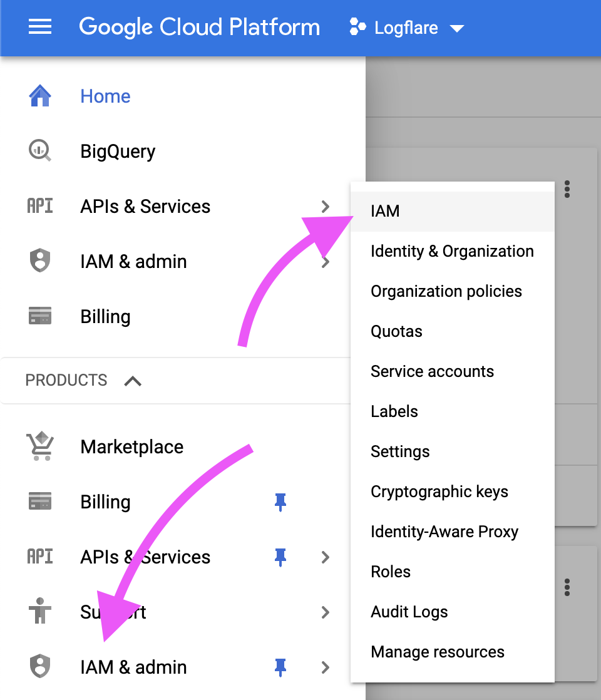
Task: Click the Support person icon
Action: 40,610
